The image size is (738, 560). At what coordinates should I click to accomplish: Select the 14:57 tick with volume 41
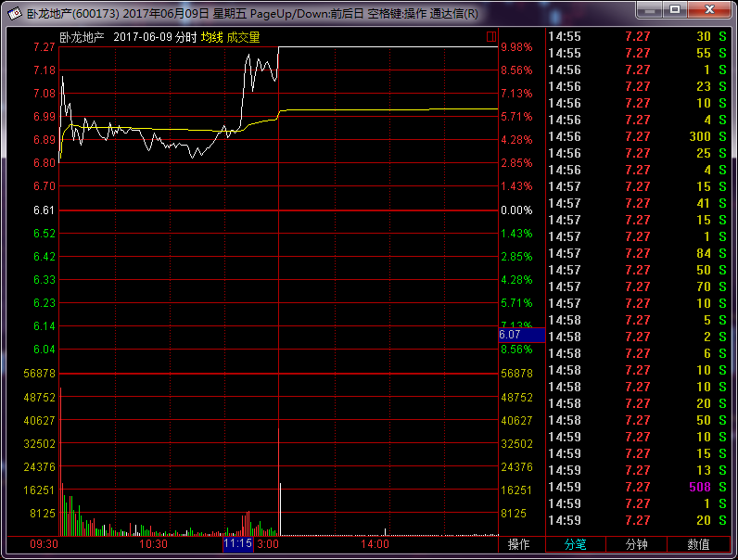[x=638, y=203]
